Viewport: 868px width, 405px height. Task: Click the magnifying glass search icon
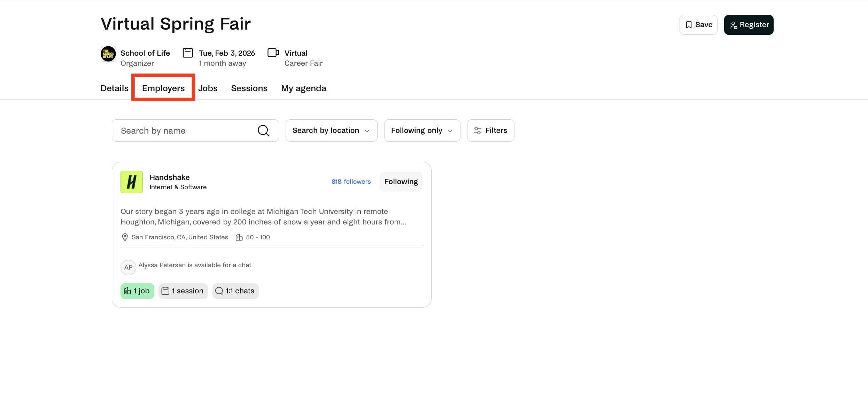[263, 131]
